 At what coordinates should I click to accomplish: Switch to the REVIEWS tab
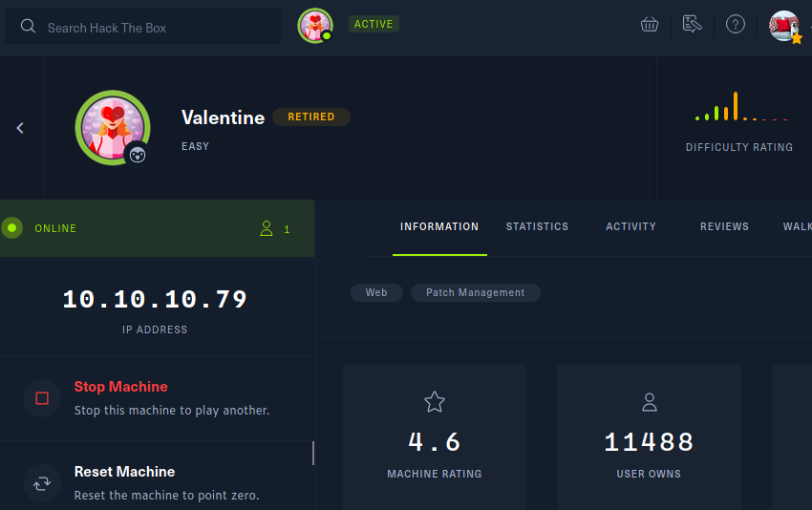point(724,226)
